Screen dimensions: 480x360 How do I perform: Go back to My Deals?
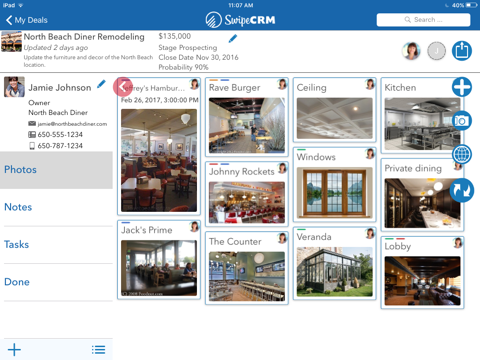coord(27,20)
